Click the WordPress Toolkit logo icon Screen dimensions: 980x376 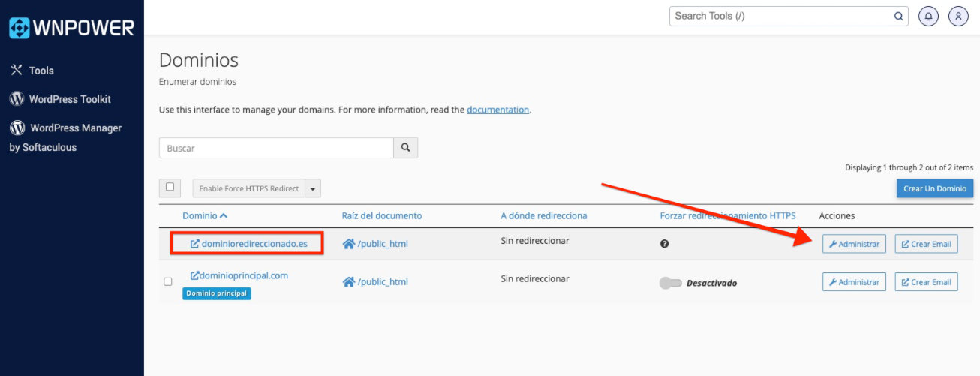[17, 99]
